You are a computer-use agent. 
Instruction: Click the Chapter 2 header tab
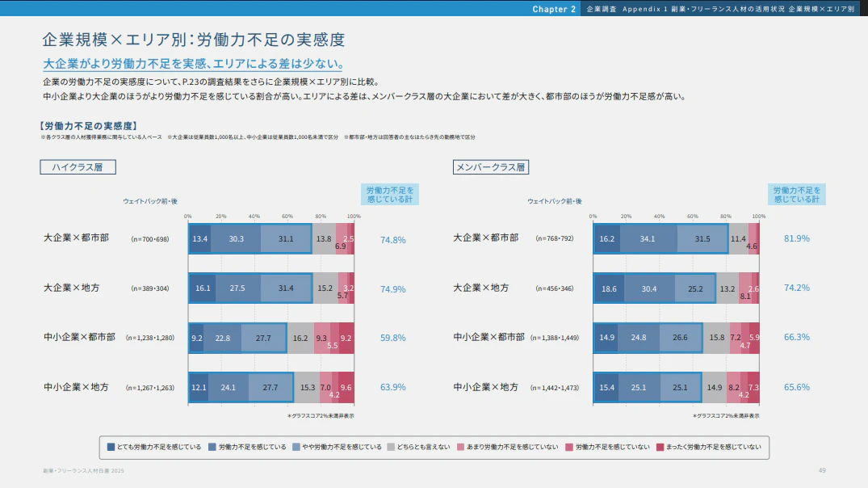(x=554, y=9)
